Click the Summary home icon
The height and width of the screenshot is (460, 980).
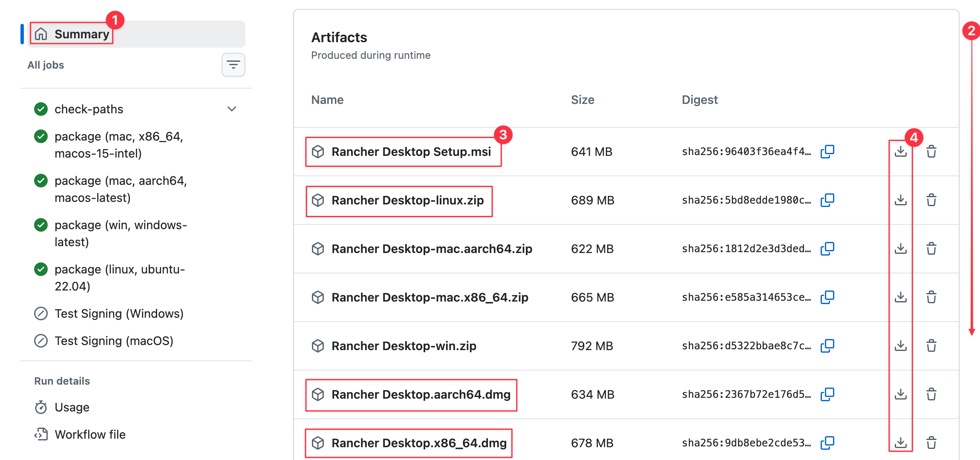point(41,34)
